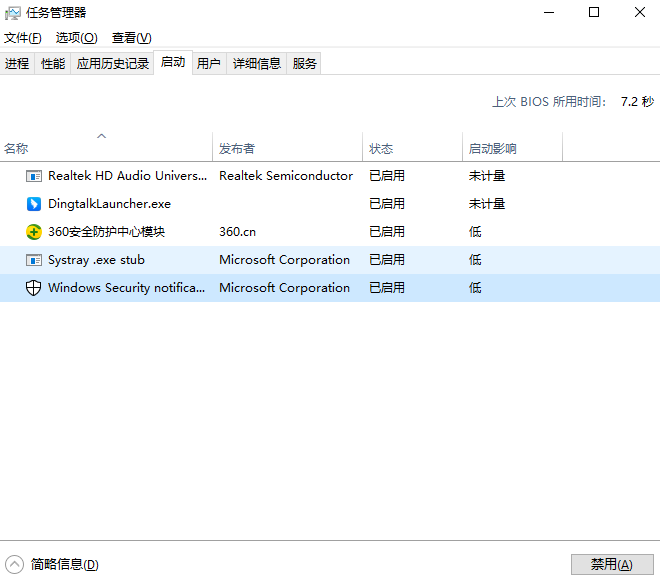Click the 360安全防护中心模块 icon
The width and height of the screenshot is (660, 586).
(34, 232)
